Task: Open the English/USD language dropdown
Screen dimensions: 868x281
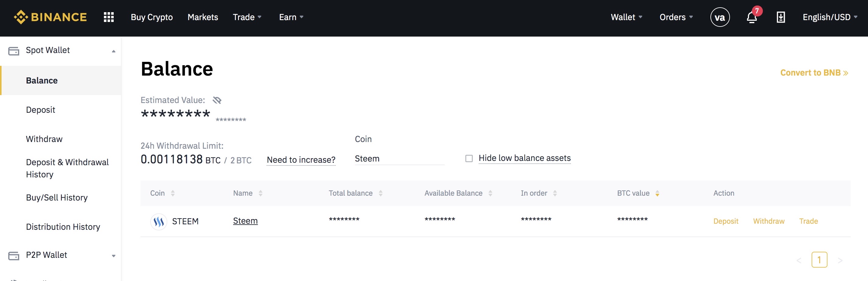Action: pyautogui.click(x=830, y=17)
